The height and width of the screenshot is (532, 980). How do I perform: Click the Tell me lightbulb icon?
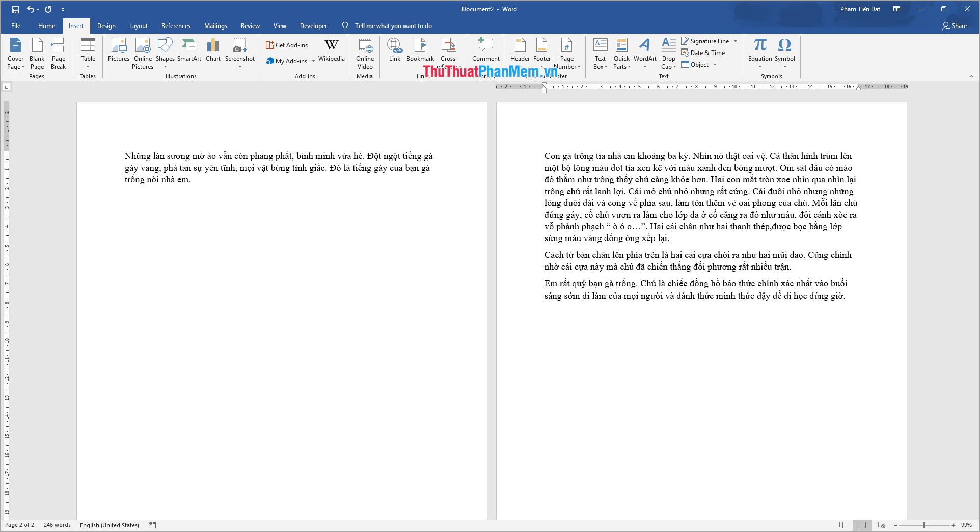point(345,26)
